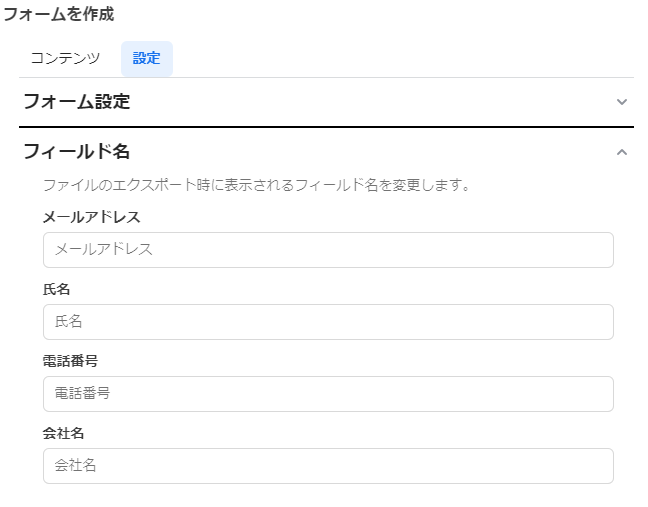Click the 会社名 placeholder text

[76, 466]
